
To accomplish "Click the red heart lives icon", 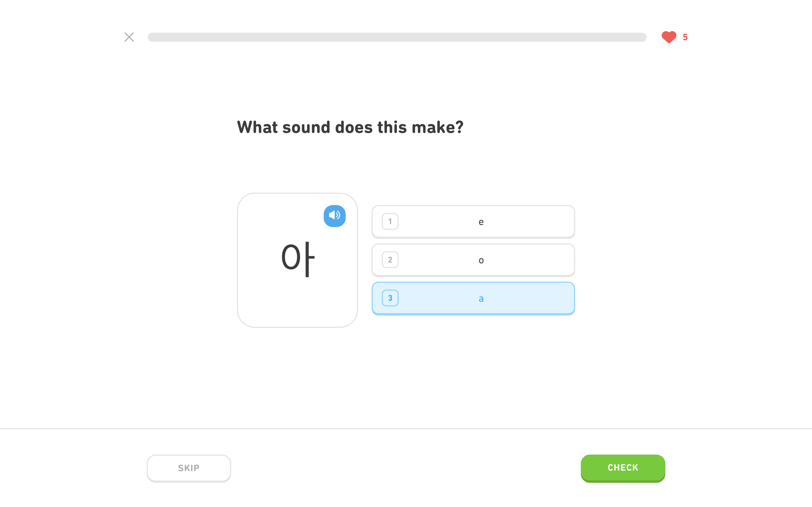I will click(668, 37).
